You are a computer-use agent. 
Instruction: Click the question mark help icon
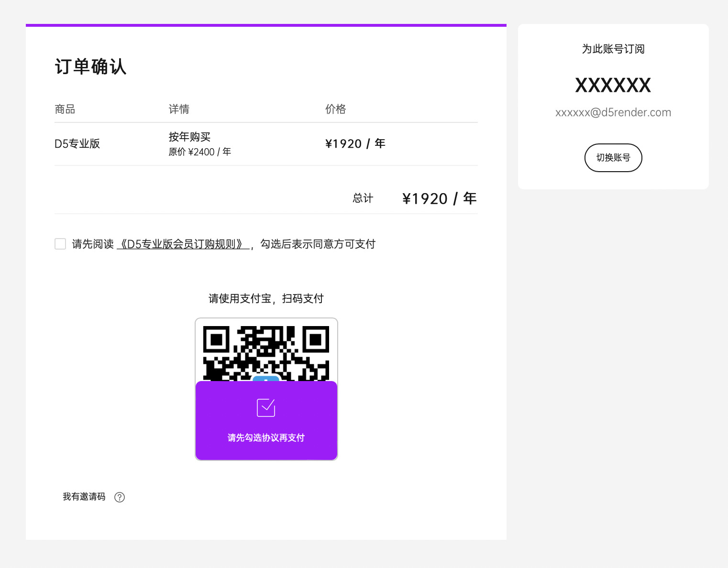[x=120, y=497]
